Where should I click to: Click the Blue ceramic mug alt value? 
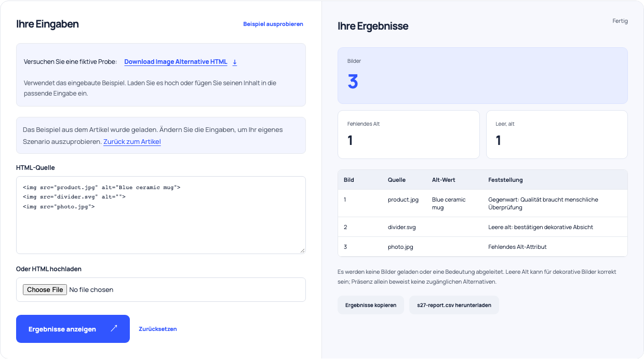[x=449, y=203]
